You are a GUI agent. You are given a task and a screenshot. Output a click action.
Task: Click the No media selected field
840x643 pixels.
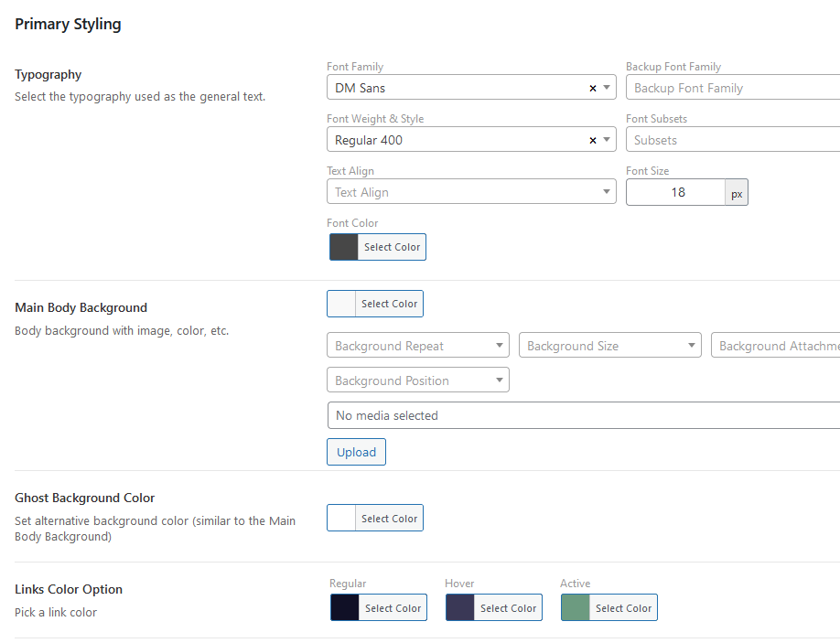point(583,415)
